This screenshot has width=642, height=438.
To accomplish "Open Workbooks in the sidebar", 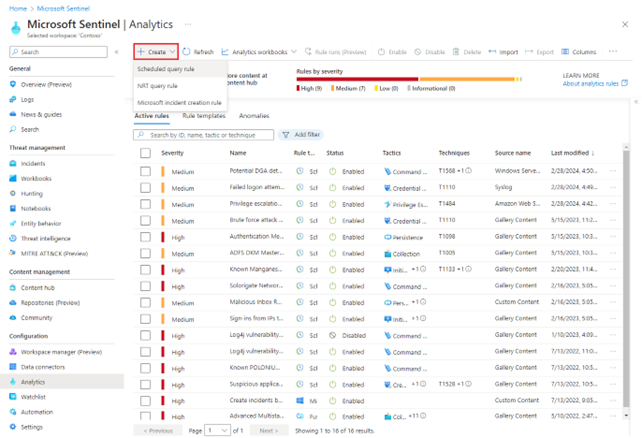I will coord(36,178).
